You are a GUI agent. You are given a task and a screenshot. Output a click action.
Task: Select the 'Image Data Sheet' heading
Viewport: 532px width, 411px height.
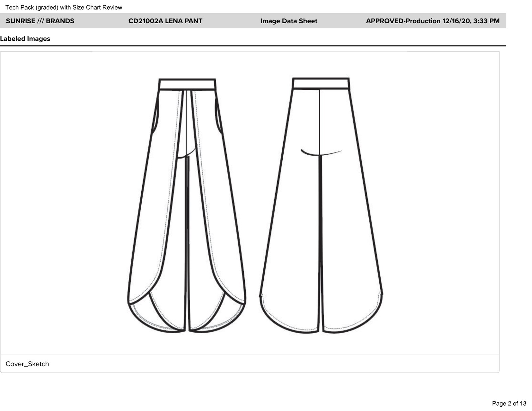pyautogui.click(x=289, y=21)
